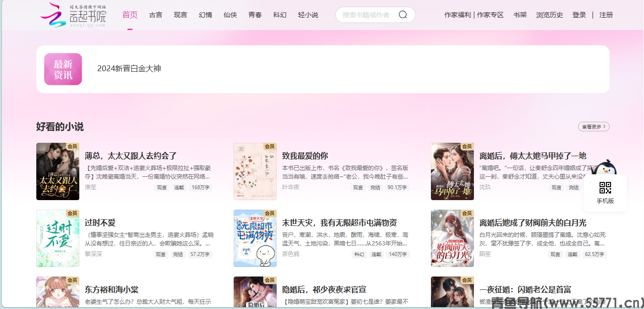
Task: Select the 青春 category
Action: (255, 15)
